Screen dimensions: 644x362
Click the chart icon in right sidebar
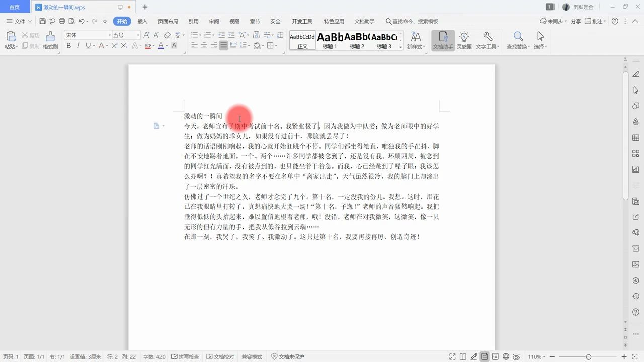tap(636, 169)
